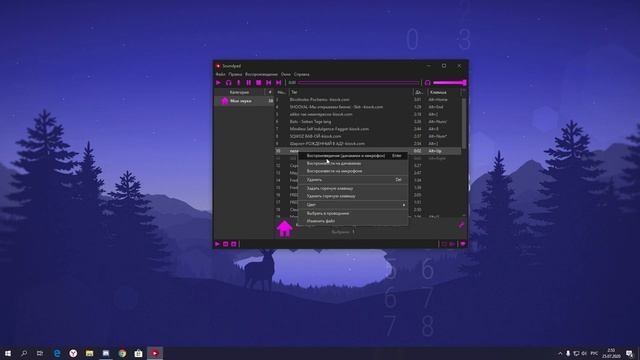
Task: Click the large magenta home icon below list
Action: tap(284, 229)
